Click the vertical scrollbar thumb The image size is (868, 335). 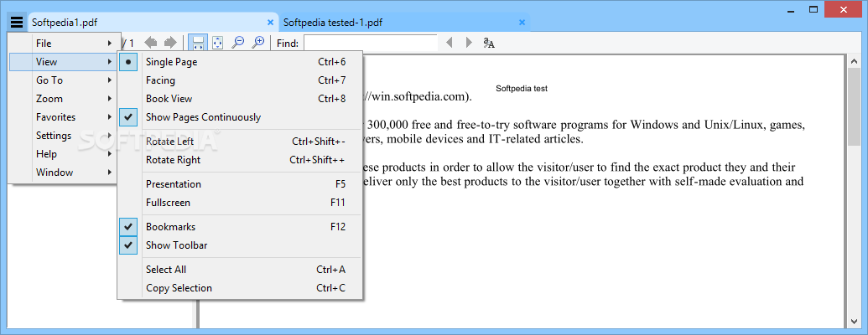pos(853,106)
